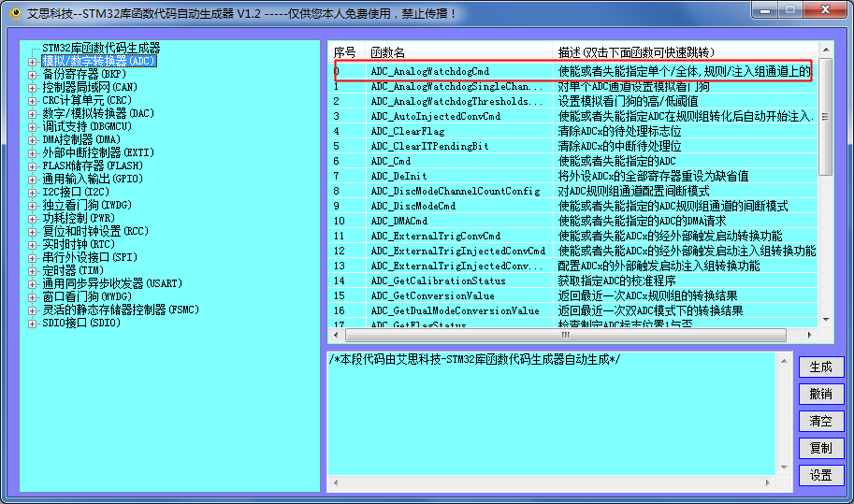Select 串行外设接口 (SPI) in the tree
Image resolution: width=854 pixels, height=504 pixels.
coord(90,257)
